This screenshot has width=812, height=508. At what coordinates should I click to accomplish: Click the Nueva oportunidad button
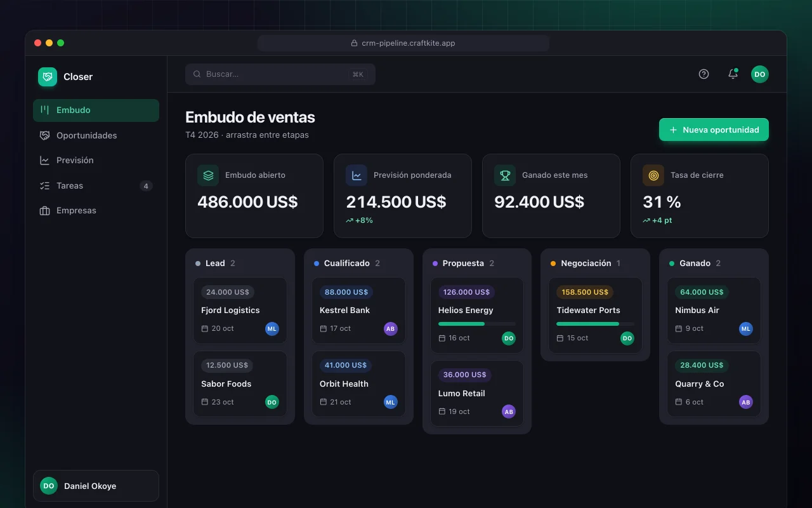tap(714, 130)
